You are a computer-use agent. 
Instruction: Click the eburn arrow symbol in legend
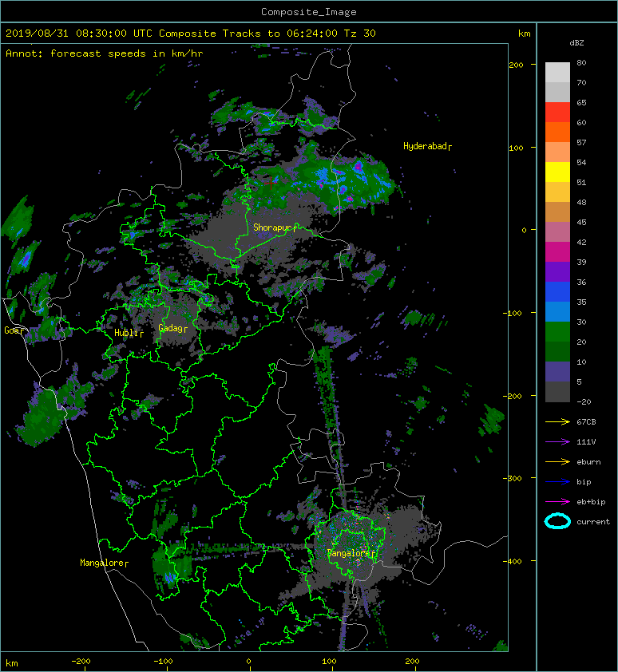(557, 462)
